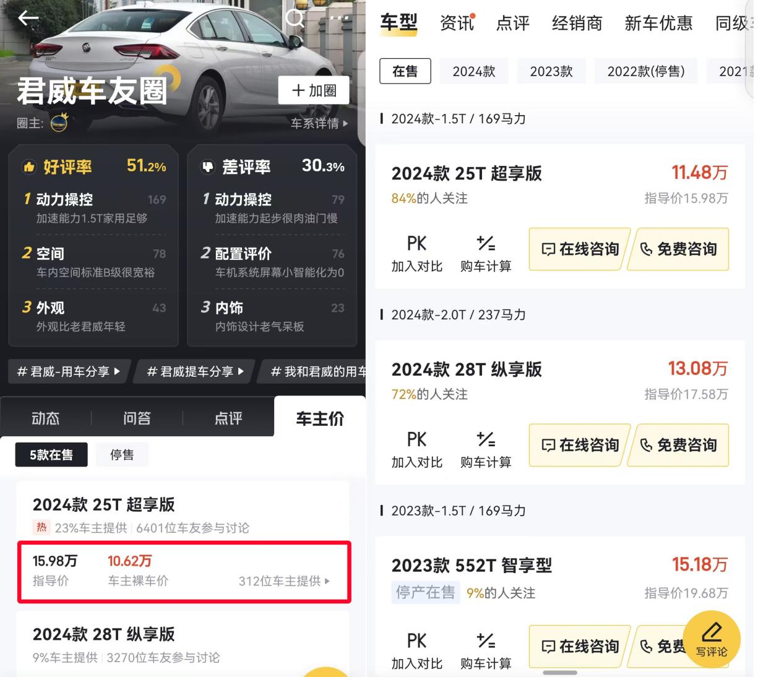Tap the back arrow icon

(x=28, y=19)
